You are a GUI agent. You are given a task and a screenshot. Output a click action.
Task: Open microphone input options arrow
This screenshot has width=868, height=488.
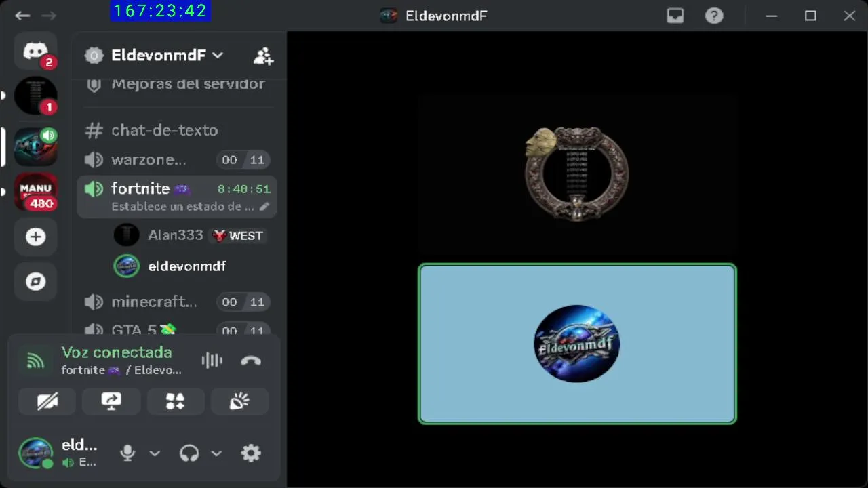(155, 453)
